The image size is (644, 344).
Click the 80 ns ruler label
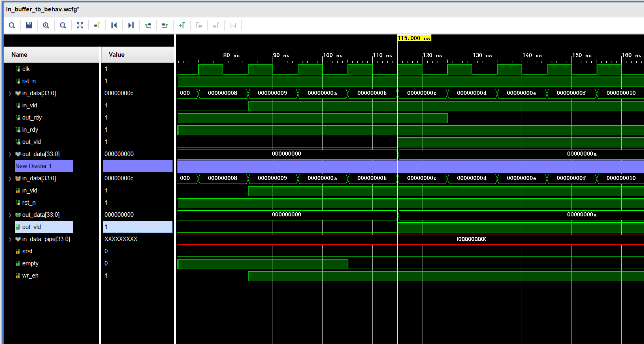coord(231,55)
